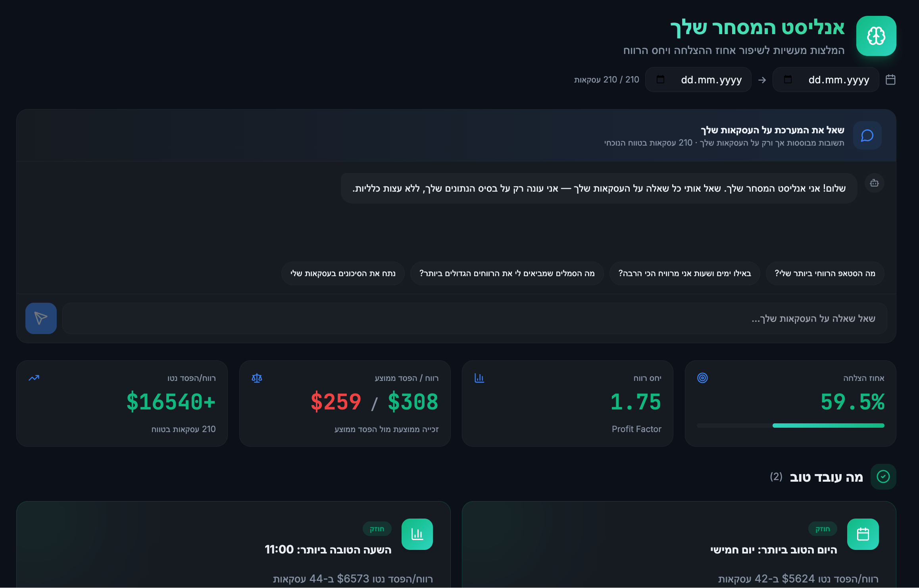
Task: Click the calendar icon beside date range
Action: 890,80
